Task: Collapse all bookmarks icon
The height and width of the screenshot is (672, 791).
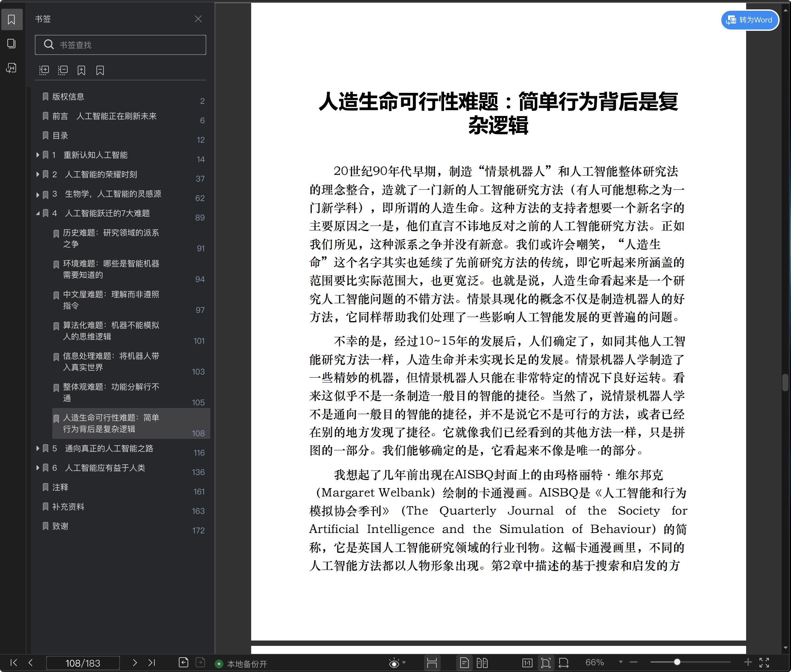Action: tap(63, 70)
